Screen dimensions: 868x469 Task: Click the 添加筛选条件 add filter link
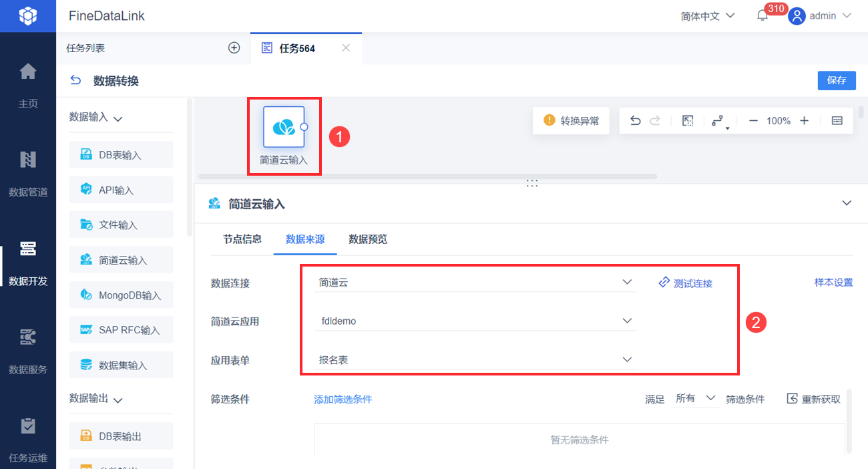tap(343, 399)
